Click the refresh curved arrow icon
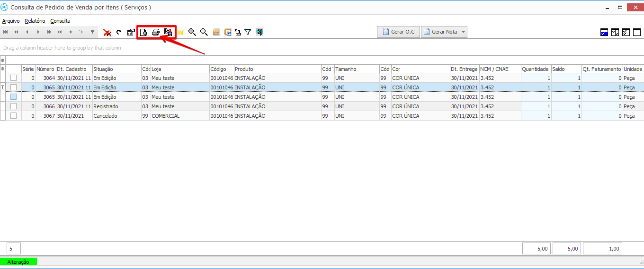The image size is (644, 269). 119,32
